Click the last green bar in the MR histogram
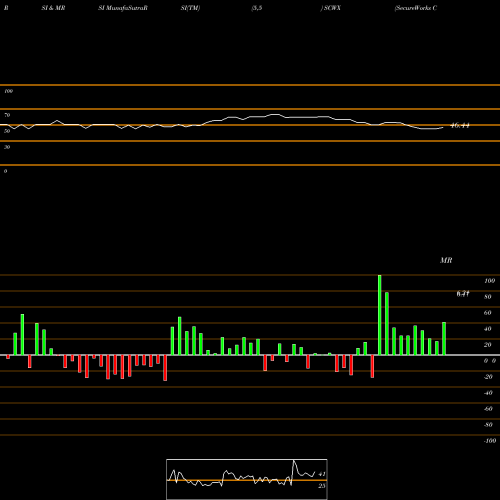Image resolution: width=500 pixels, height=500 pixels. (x=444, y=339)
